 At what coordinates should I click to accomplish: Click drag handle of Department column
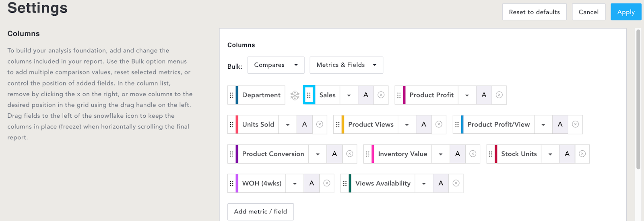pyautogui.click(x=231, y=95)
